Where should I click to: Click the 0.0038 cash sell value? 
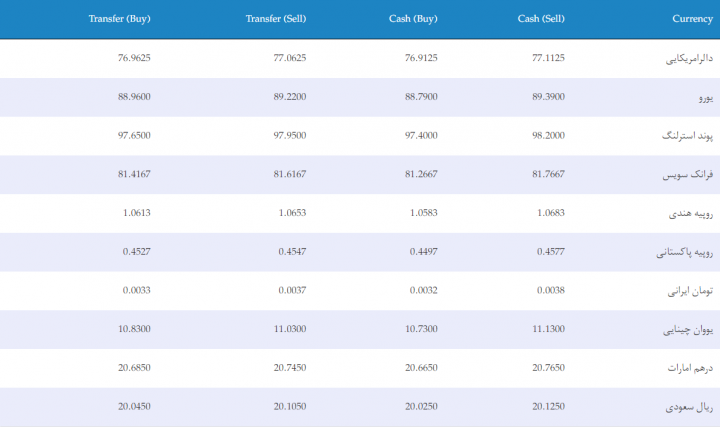click(x=551, y=290)
